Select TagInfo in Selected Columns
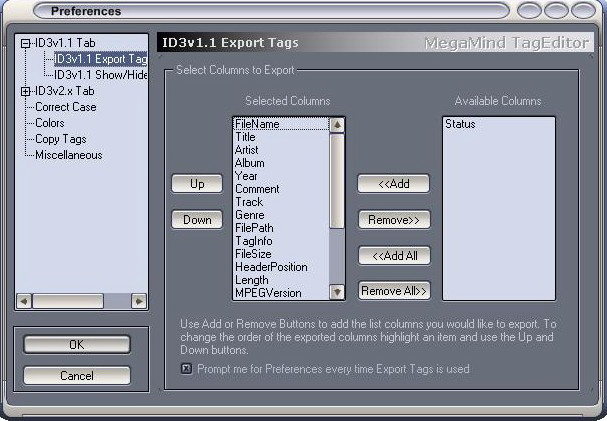607x421 pixels. point(281,241)
